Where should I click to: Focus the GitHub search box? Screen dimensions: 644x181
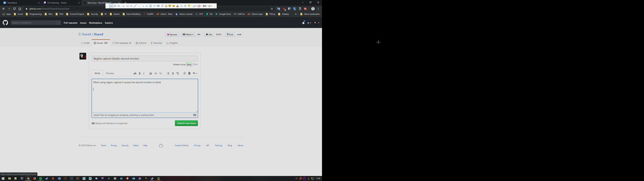coord(36,23)
